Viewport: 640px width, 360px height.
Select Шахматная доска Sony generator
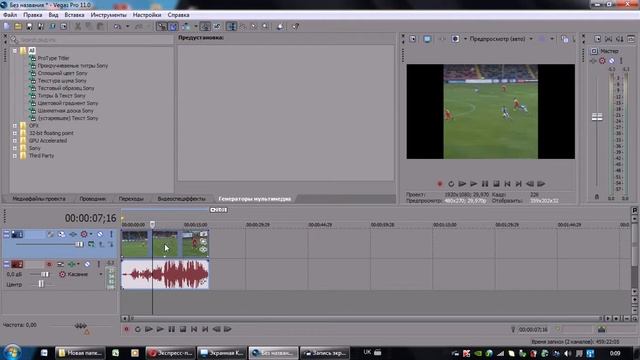tap(65, 111)
